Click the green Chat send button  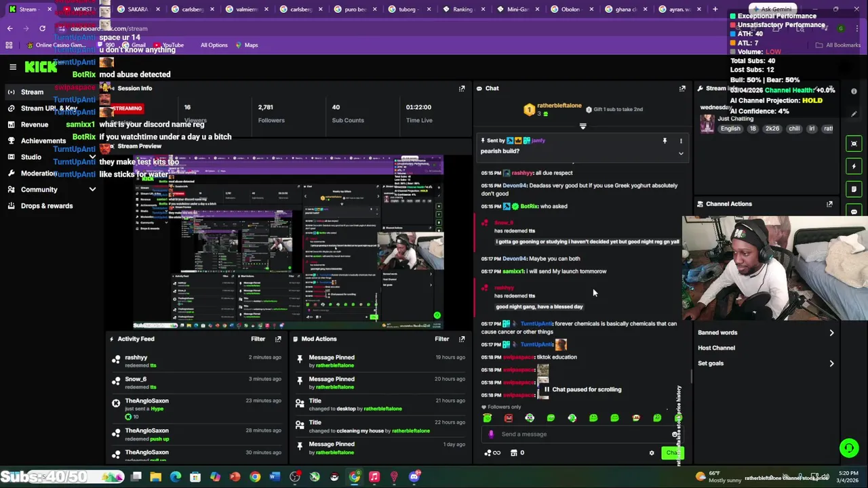(672, 453)
